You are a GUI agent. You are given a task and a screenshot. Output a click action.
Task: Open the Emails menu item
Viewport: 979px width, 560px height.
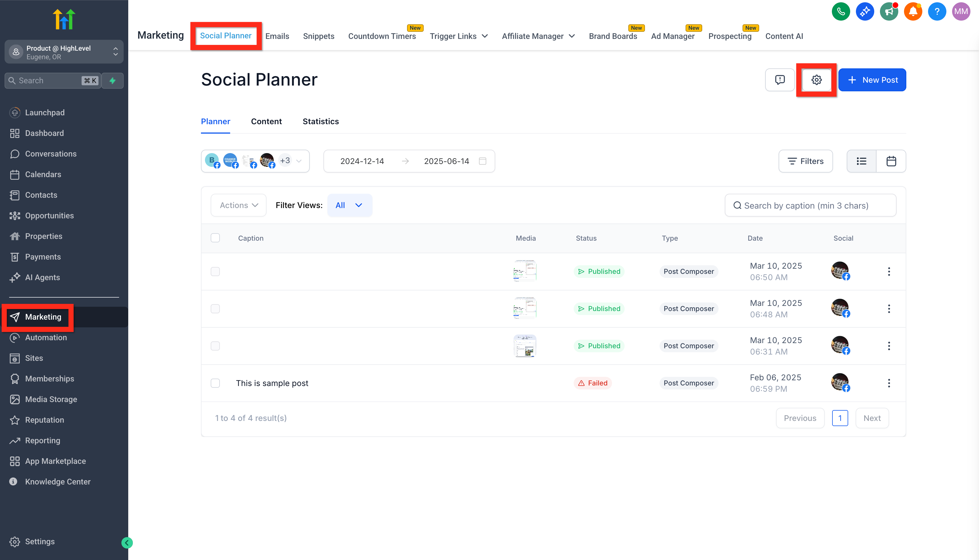click(x=277, y=36)
